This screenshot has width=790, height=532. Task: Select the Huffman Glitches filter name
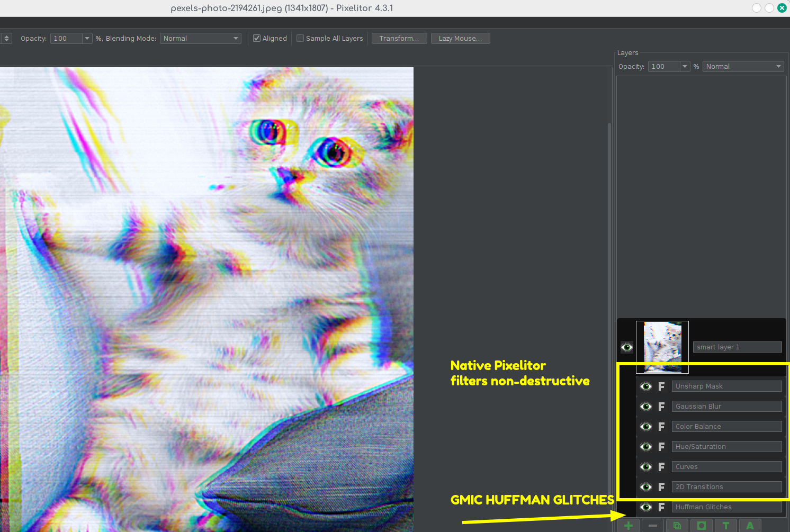pyautogui.click(x=727, y=507)
